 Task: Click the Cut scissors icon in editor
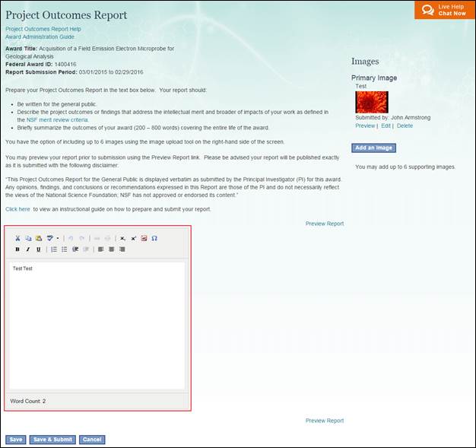[x=18, y=238]
